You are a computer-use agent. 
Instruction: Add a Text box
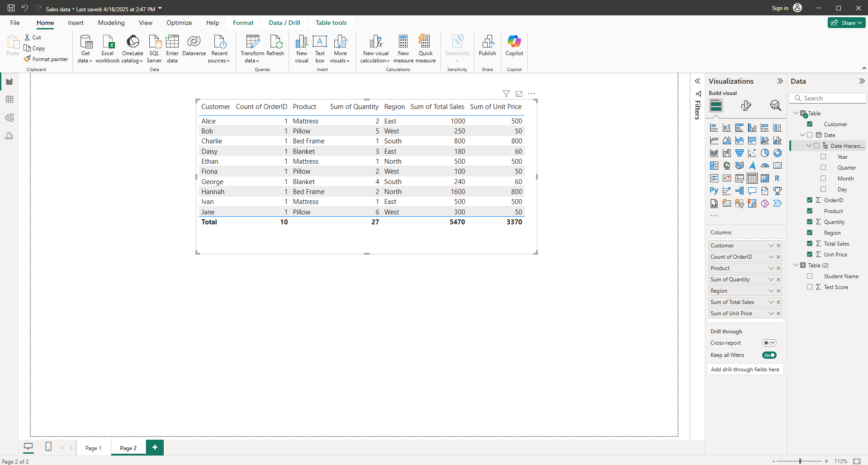click(320, 49)
